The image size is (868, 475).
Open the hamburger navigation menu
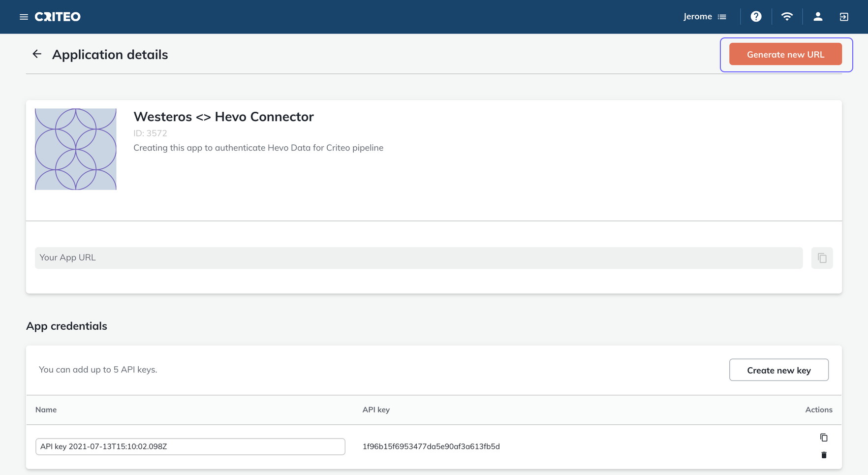tap(24, 17)
